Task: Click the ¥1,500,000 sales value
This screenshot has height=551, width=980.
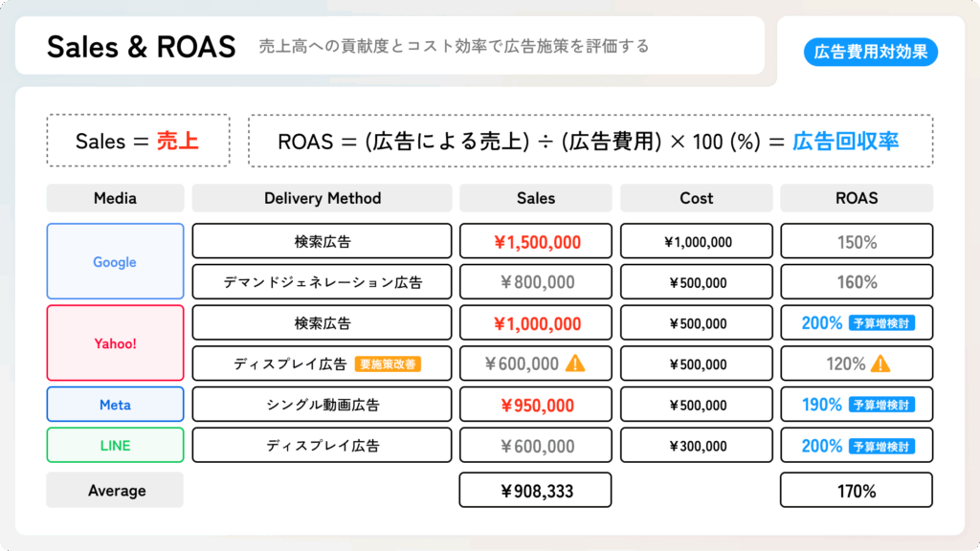Action: click(537, 242)
